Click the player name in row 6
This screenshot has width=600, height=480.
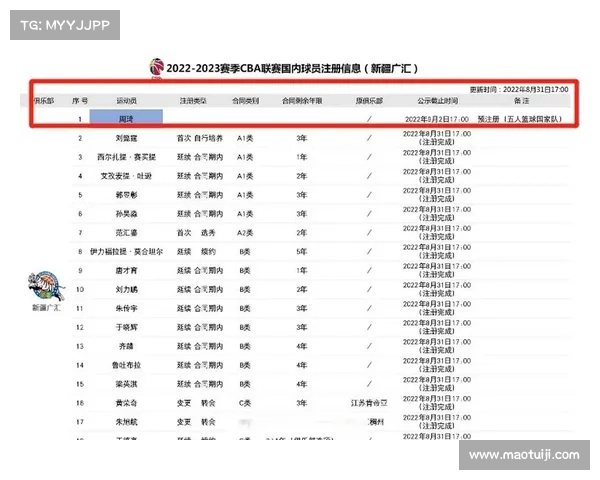coord(126,214)
